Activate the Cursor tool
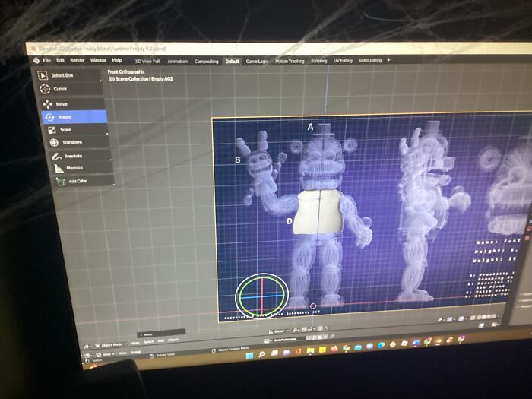 tap(70, 89)
